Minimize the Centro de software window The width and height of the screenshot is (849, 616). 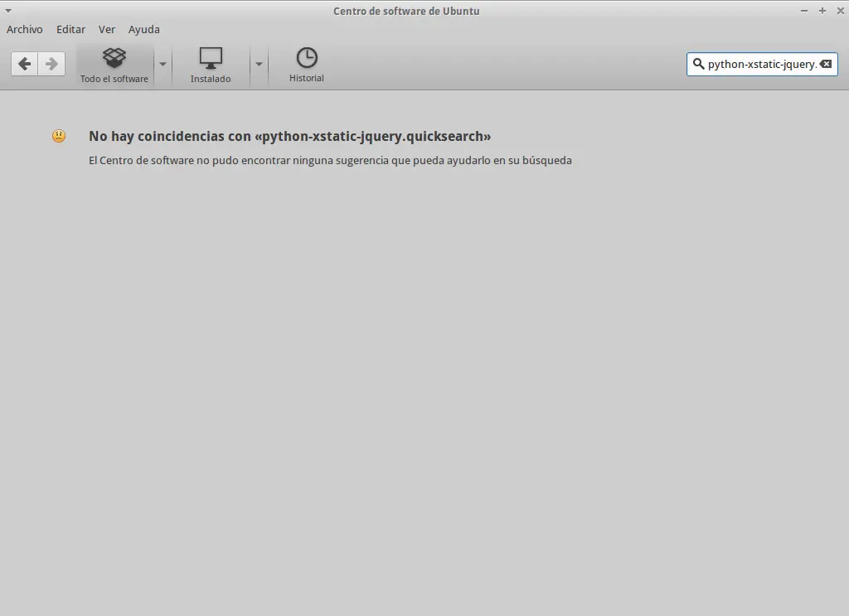[x=804, y=11]
